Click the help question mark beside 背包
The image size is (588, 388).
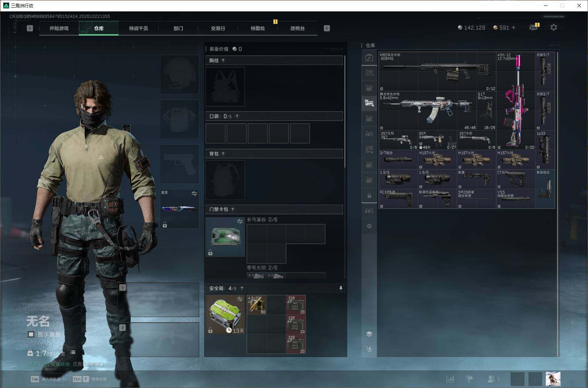223,154
